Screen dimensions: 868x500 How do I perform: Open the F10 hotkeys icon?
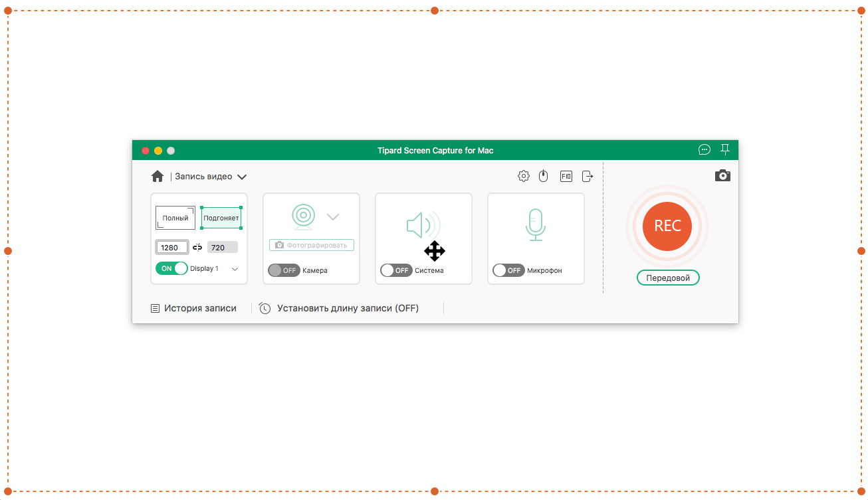point(566,176)
